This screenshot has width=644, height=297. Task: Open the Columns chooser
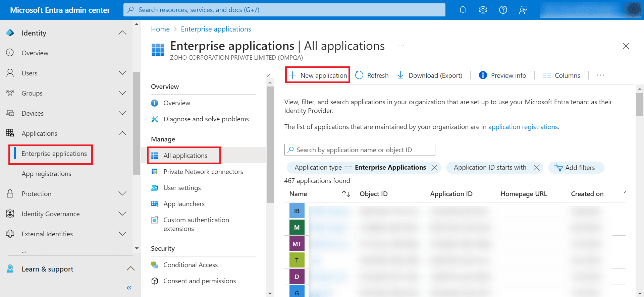coord(561,75)
